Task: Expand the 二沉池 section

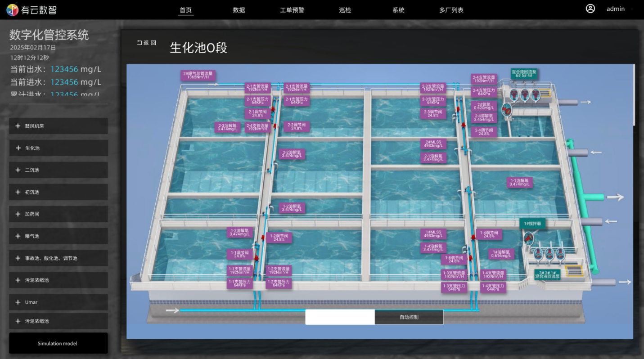Action: click(59, 170)
